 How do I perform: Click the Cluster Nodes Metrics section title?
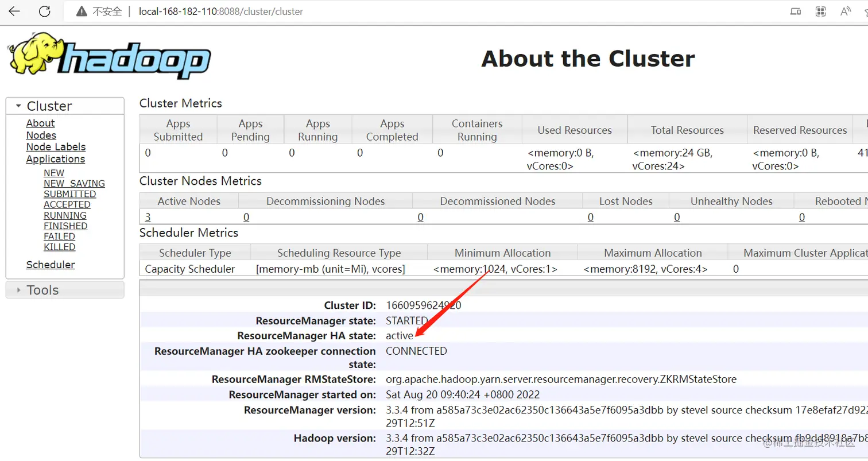(200, 181)
